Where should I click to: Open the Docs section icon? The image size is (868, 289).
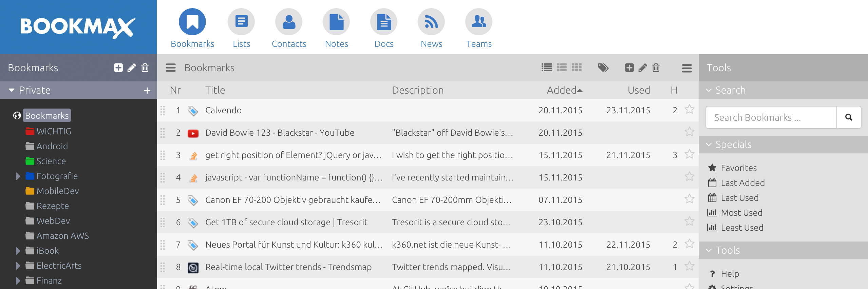click(x=384, y=22)
